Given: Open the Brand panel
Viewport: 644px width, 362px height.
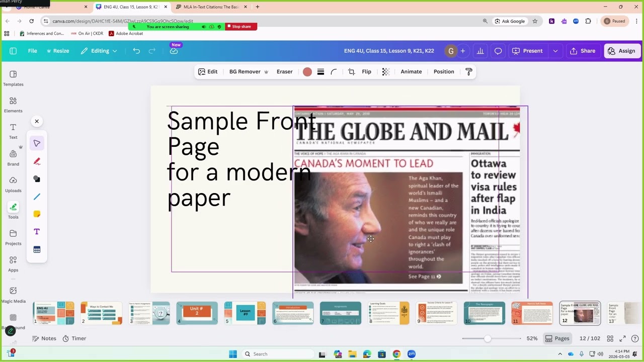Looking at the screenshot, I should 13,158.
